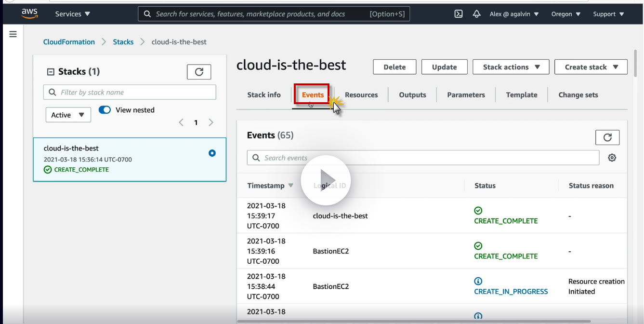Sort by Timestamp column header

point(270,186)
